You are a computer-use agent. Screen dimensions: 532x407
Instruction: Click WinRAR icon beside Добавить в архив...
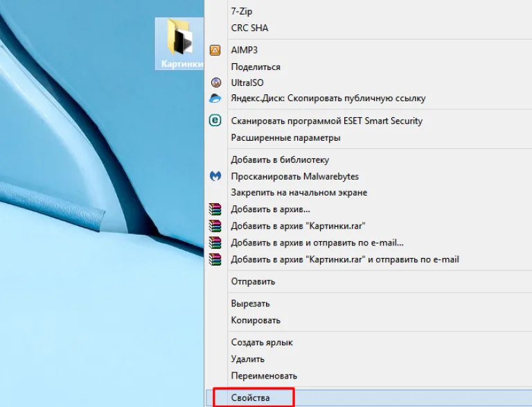click(215, 209)
